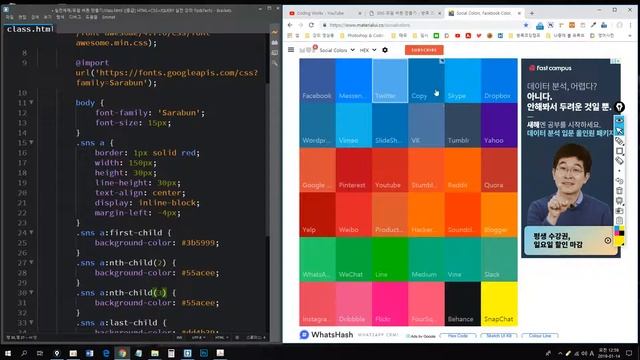
Task: Choose the Behance black swatch
Action: point(462,304)
